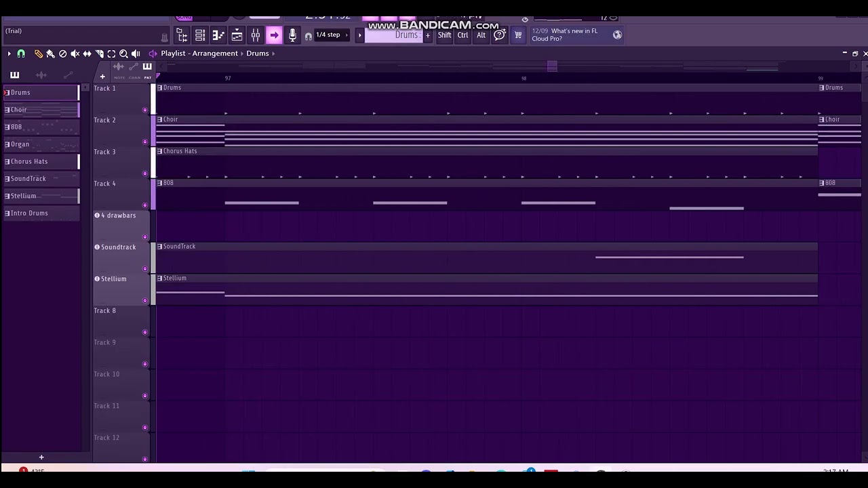Select Stellium pattern in picker list
The height and width of the screenshot is (488, 868).
pos(41,196)
